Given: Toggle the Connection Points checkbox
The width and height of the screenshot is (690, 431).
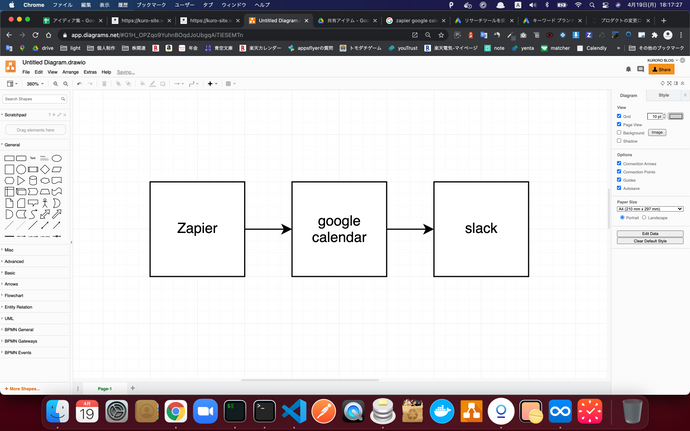Looking at the screenshot, I should 619,172.
